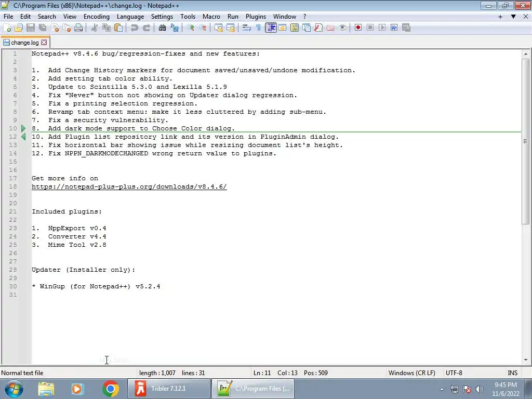The width and height of the screenshot is (532, 399).
Task: Zoom out using the magnifier minus icon
Action: coord(202,28)
